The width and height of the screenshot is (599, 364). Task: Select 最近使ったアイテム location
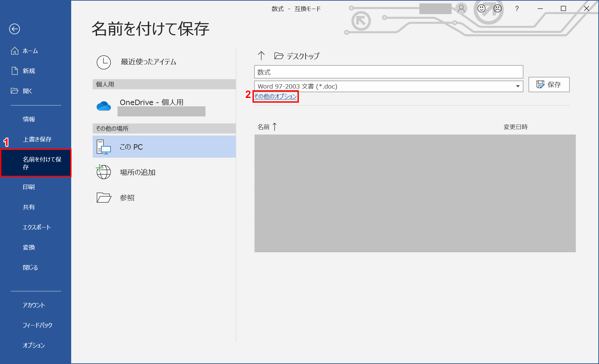[148, 62]
